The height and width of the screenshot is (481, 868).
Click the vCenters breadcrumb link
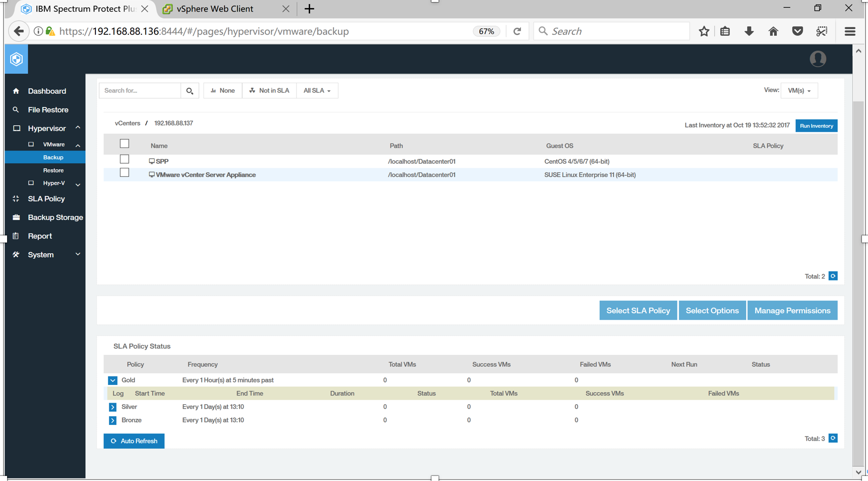coord(127,123)
